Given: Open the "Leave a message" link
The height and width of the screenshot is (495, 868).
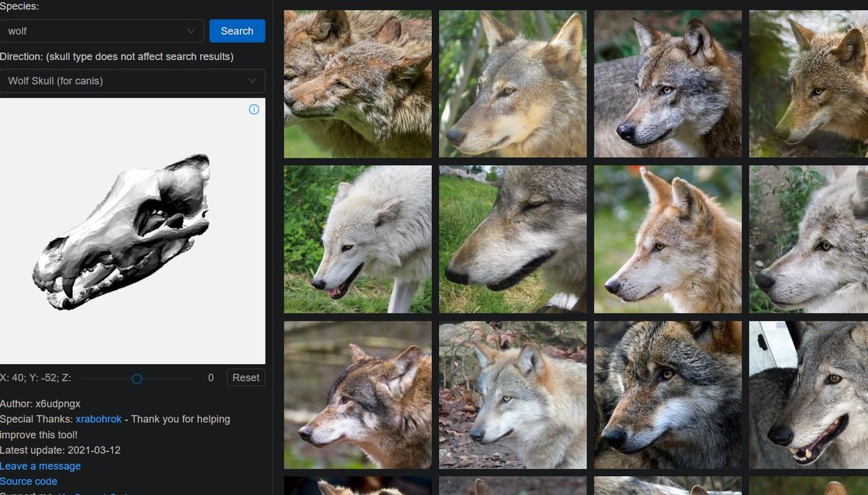Looking at the screenshot, I should pos(40,465).
